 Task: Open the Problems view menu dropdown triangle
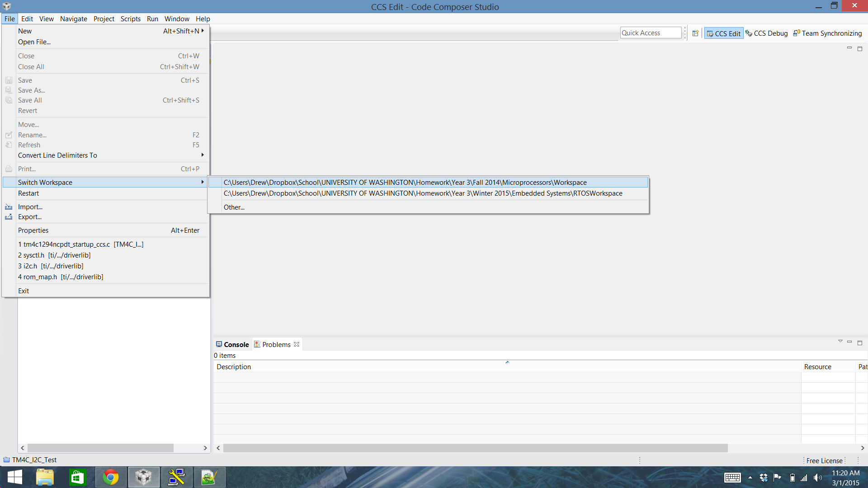point(840,341)
